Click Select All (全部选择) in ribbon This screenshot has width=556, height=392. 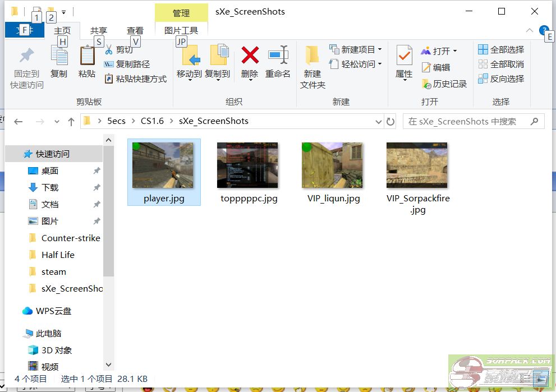tap(501, 49)
